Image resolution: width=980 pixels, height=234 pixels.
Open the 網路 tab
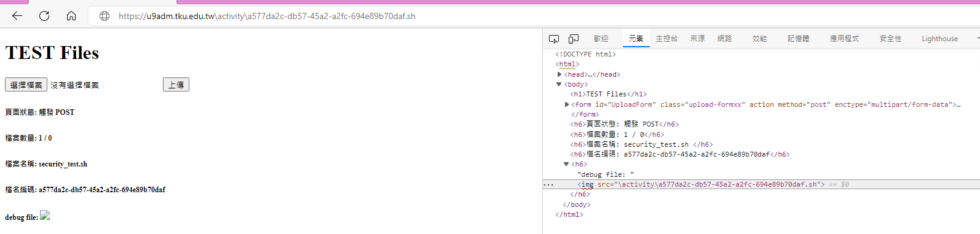pos(724,39)
